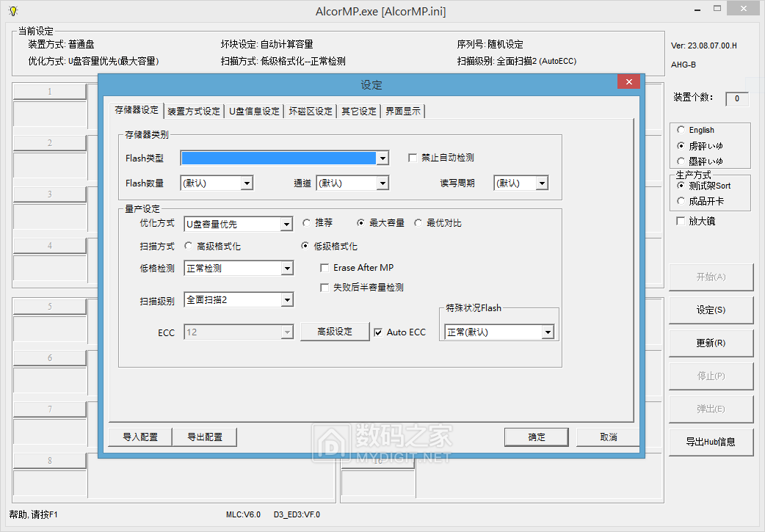Select the 推荐 radio button

[308, 223]
